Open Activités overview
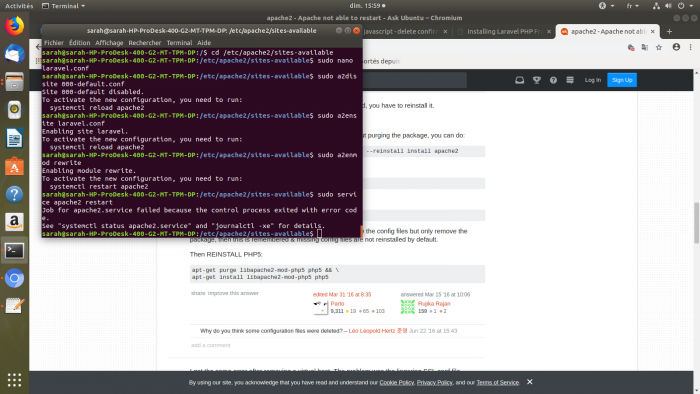This screenshot has width=700, height=394. pyautogui.click(x=19, y=6)
